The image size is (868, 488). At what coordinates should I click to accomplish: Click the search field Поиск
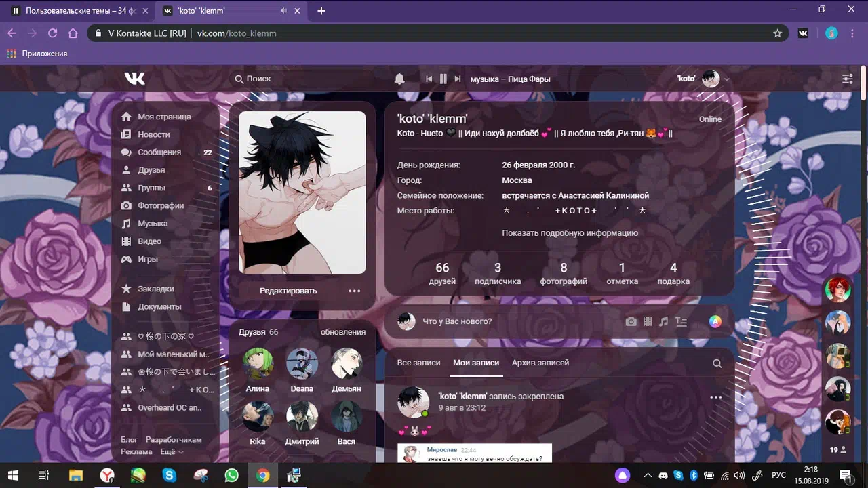pos(305,79)
